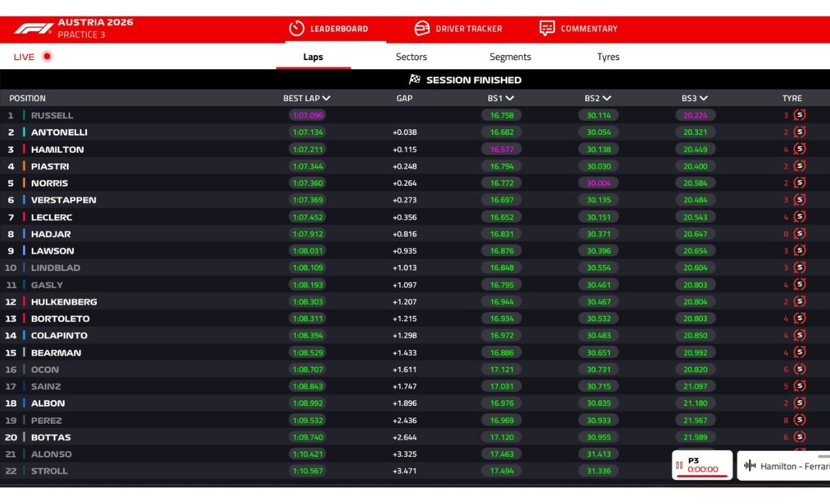830x504 pixels.
Task: Open the BEST LAP column dropdown
Action: point(326,98)
